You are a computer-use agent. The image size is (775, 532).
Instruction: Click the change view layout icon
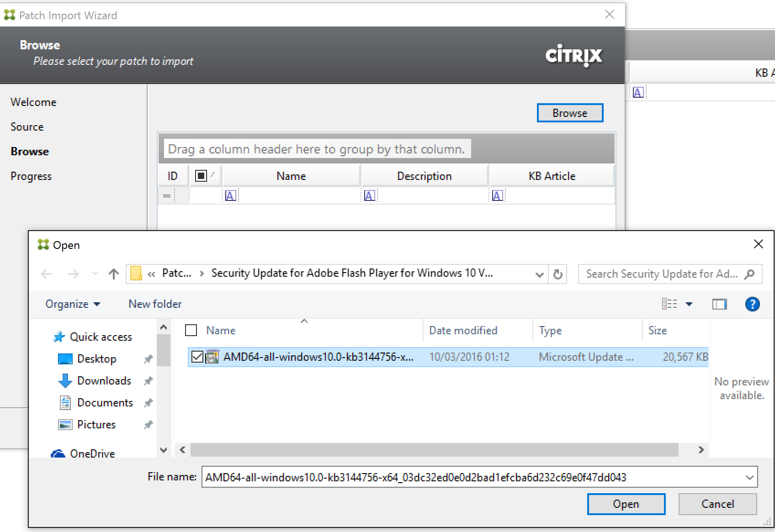[670, 304]
